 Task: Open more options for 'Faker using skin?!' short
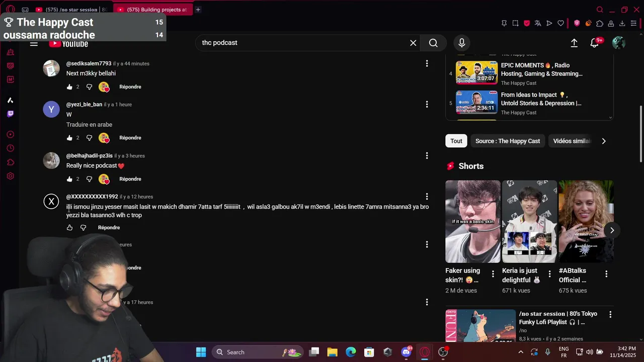coord(493,274)
